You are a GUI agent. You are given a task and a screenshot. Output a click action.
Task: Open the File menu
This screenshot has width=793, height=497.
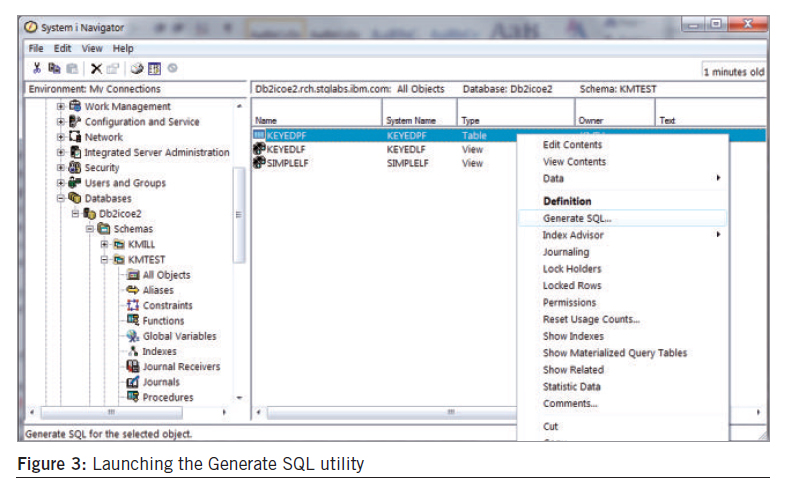pos(36,49)
